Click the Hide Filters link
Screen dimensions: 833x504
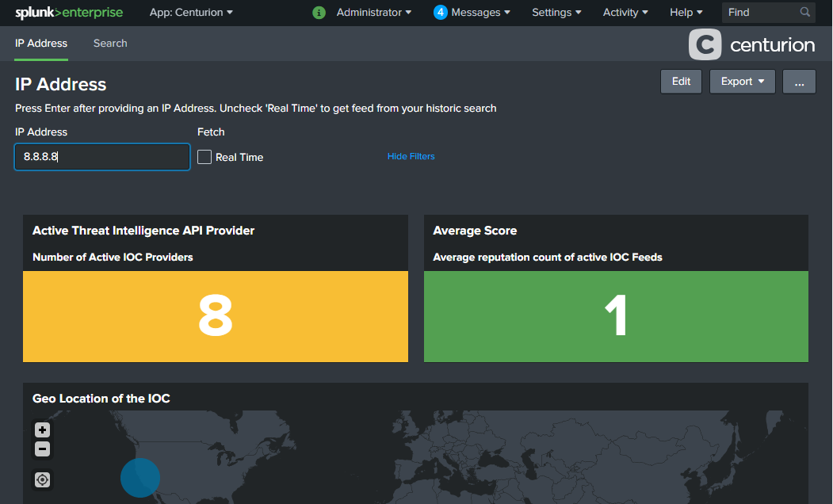411,157
